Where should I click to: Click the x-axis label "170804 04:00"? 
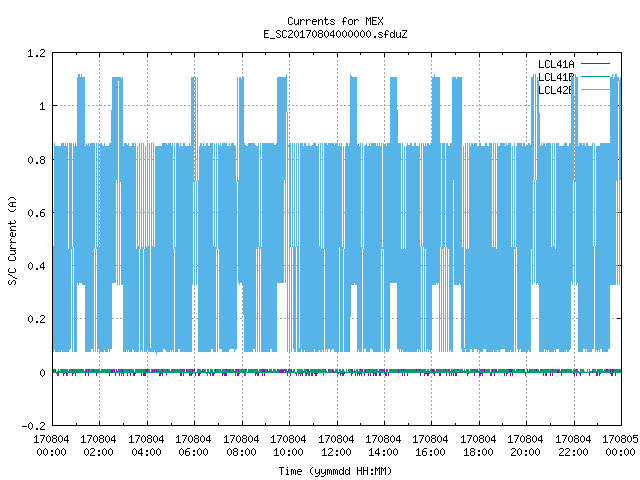pos(146,446)
